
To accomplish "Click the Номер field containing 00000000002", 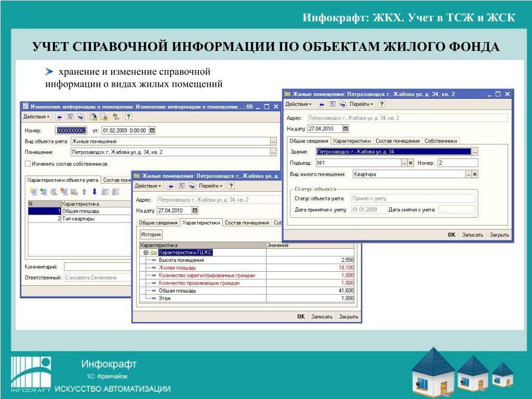I will tap(71, 130).
